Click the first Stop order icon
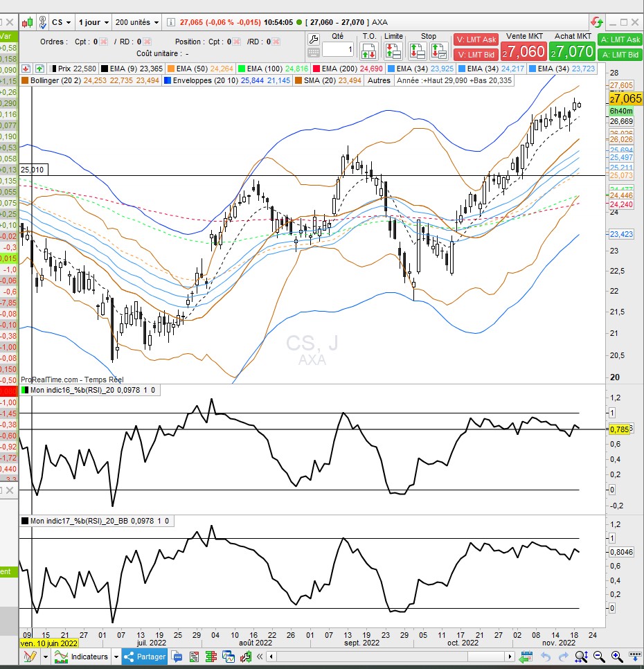 pos(417,51)
